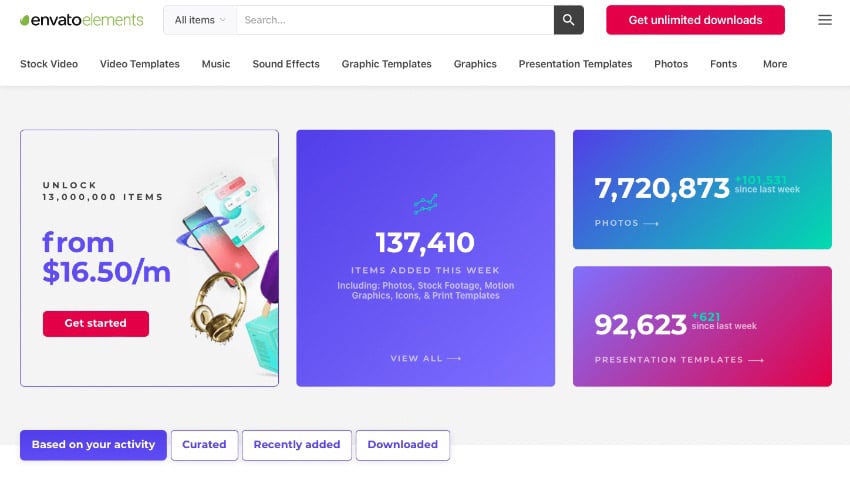Click the arrow beside Presentation Templates label
This screenshot has width=850, height=491.
tap(756, 360)
